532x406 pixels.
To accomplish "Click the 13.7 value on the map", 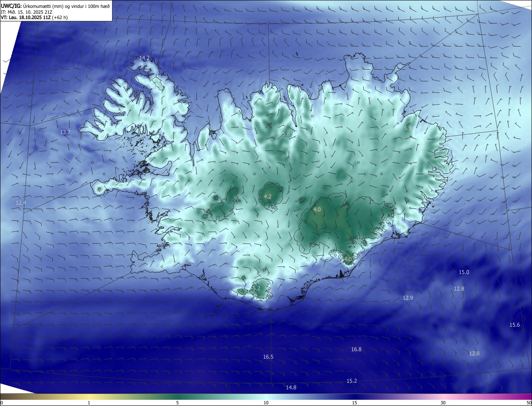I will click(x=65, y=132).
